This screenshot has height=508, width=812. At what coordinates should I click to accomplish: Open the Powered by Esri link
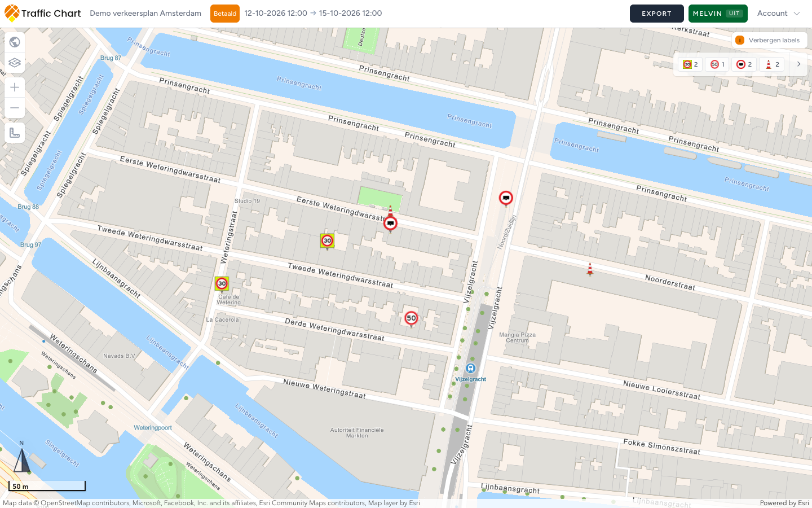click(784, 503)
